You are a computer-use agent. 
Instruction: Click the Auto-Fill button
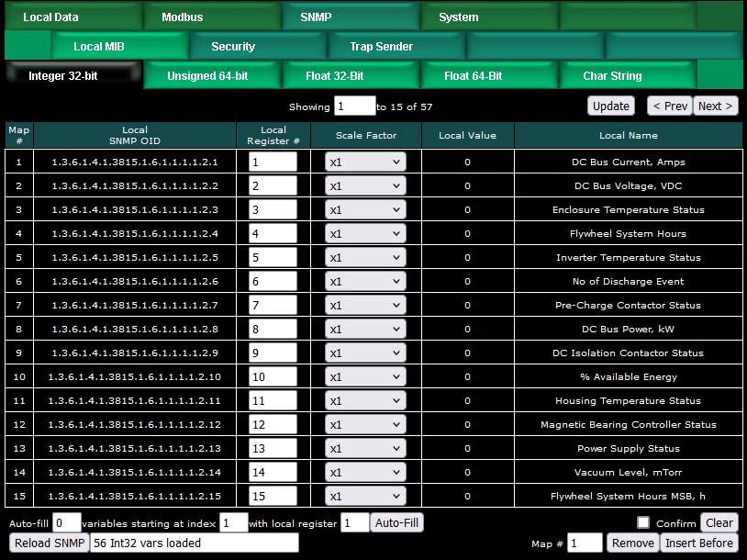click(x=396, y=523)
